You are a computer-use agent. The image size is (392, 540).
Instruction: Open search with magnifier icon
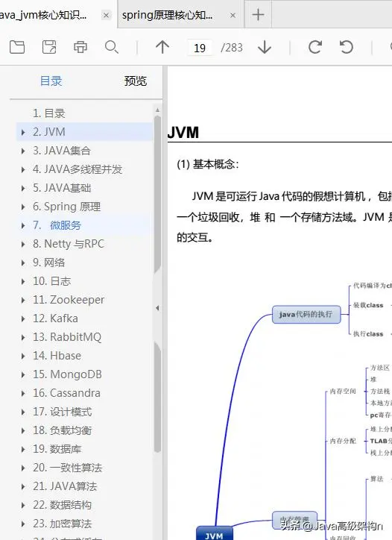[112, 47]
